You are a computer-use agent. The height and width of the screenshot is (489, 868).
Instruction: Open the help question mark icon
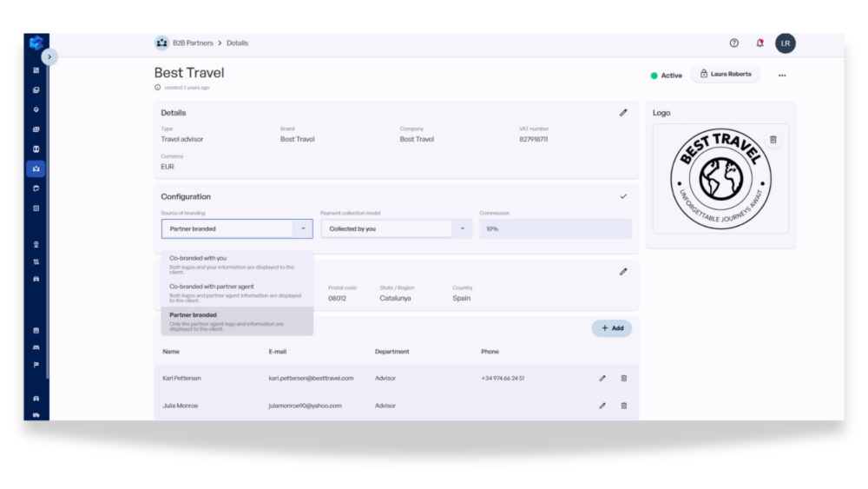[x=734, y=43]
